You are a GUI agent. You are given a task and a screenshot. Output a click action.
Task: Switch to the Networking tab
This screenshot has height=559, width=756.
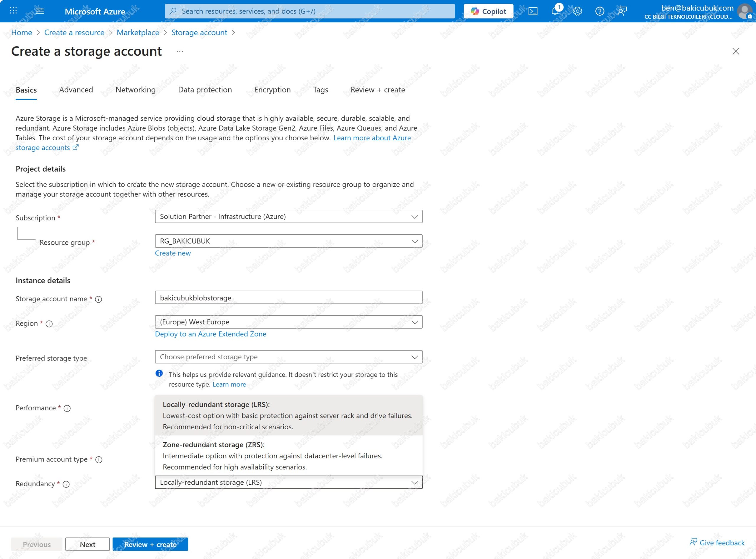click(x=135, y=90)
